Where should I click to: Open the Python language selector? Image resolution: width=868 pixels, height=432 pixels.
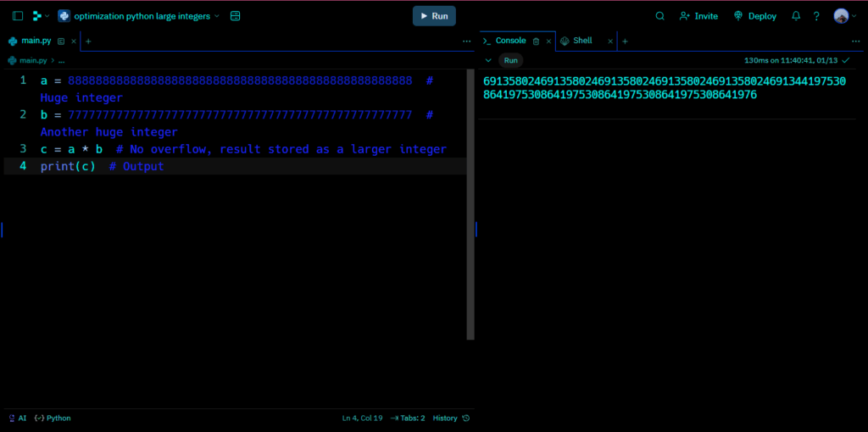(53, 418)
